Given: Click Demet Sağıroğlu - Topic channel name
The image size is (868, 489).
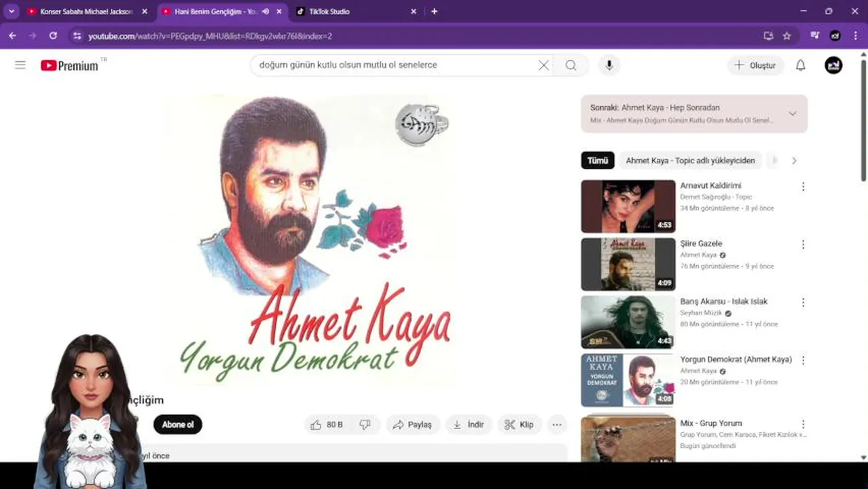Looking at the screenshot, I should point(716,197).
